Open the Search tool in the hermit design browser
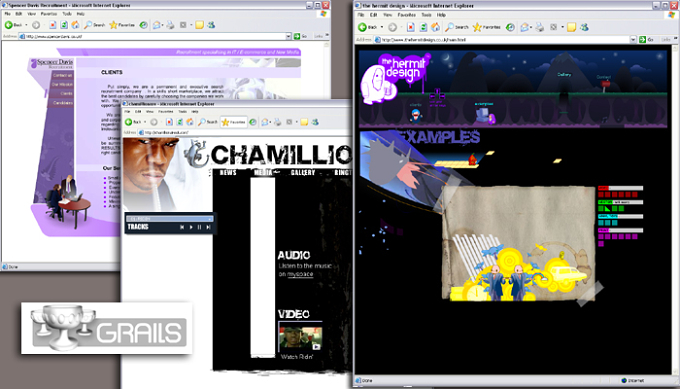This screenshot has height=389, width=680. [457, 27]
